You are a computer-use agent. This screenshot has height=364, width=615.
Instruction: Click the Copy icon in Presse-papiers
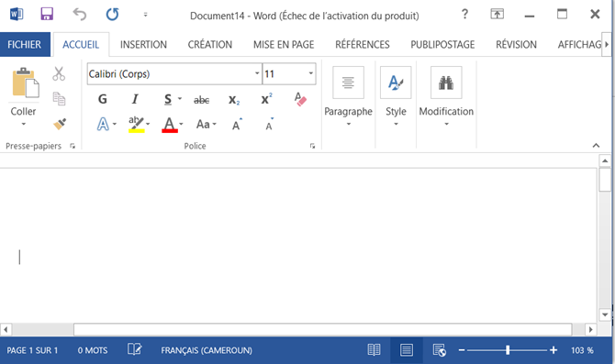click(x=59, y=99)
